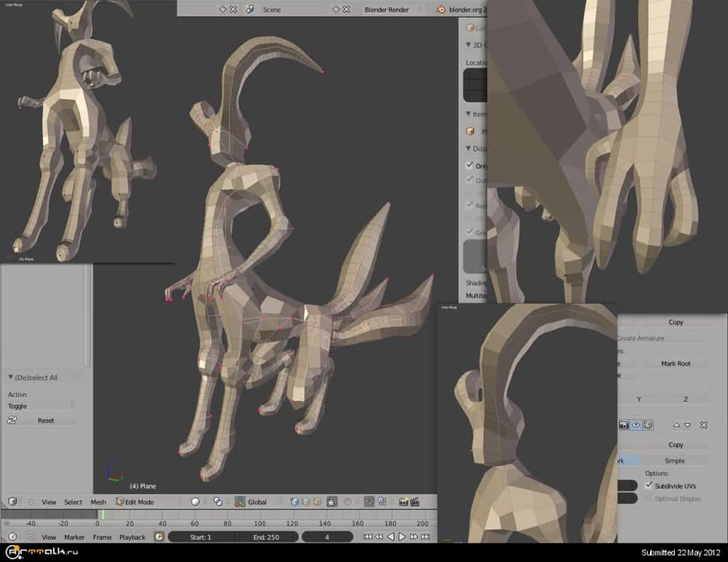Jump to previous keyframe
Screen dimensions: 728x562
tap(379, 537)
